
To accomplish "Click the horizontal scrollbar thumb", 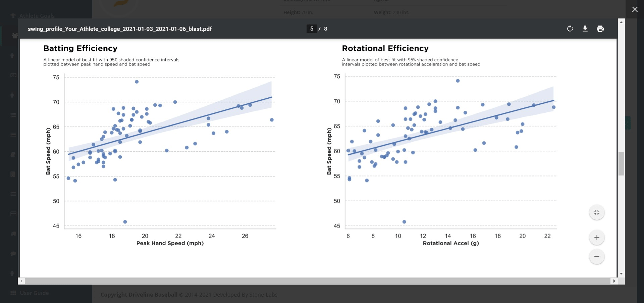I will pos(317,281).
